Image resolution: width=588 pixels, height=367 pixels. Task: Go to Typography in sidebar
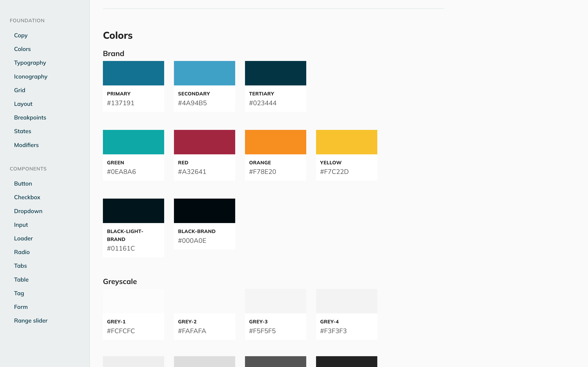click(30, 63)
